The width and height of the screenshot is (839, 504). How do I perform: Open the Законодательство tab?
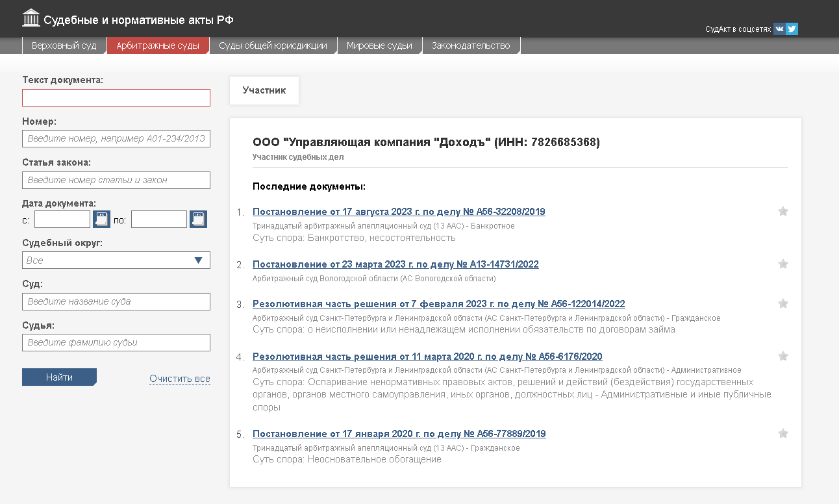pyautogui.click(x=471, y=45)
